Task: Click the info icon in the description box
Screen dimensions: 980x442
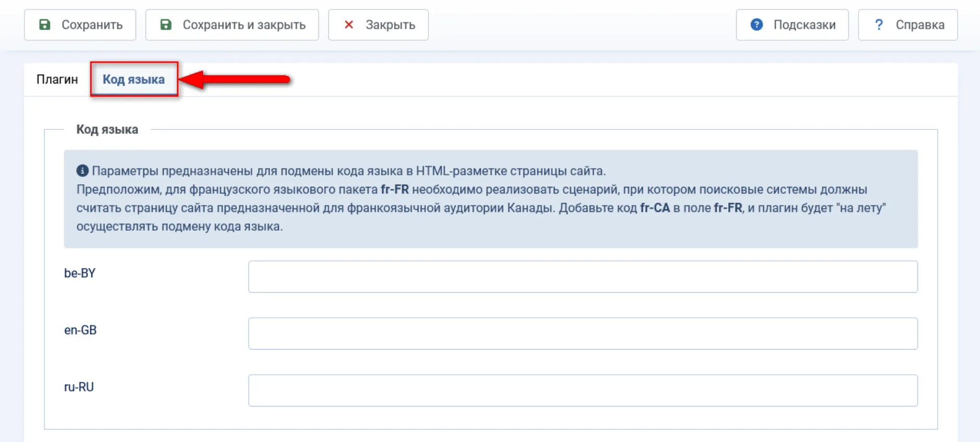Action: pyautogui.click(x=82, y=171)
